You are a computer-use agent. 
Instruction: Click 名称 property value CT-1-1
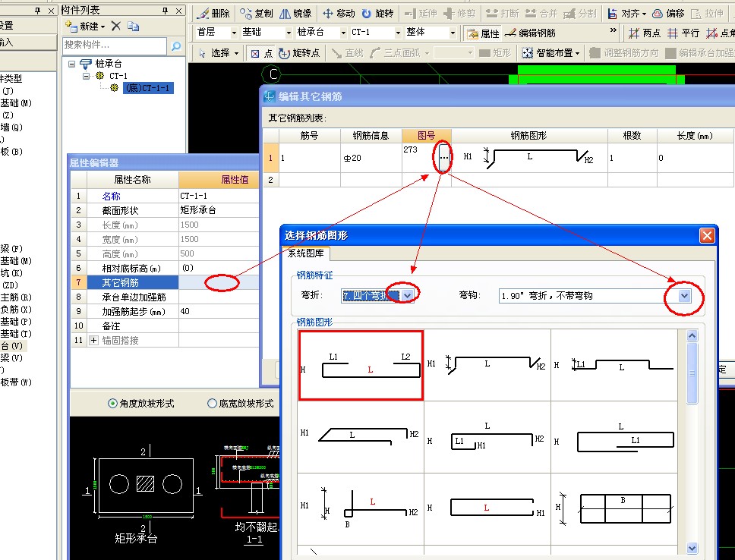click(x=219, y=196)
